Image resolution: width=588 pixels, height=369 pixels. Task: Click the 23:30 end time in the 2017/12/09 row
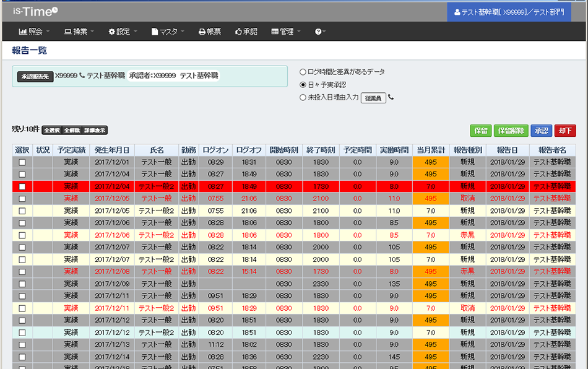(x=321, y=284)
